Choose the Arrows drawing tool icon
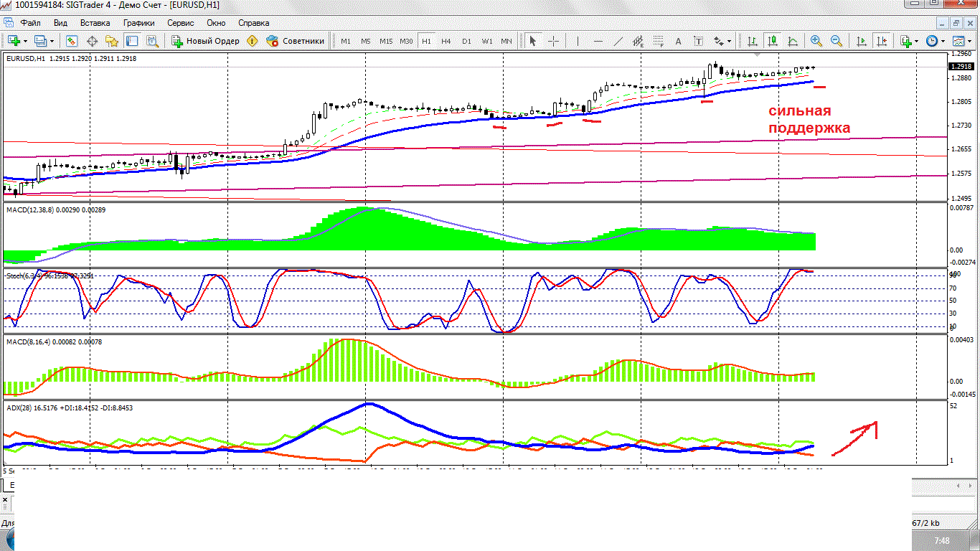 [x=719, y=41]
